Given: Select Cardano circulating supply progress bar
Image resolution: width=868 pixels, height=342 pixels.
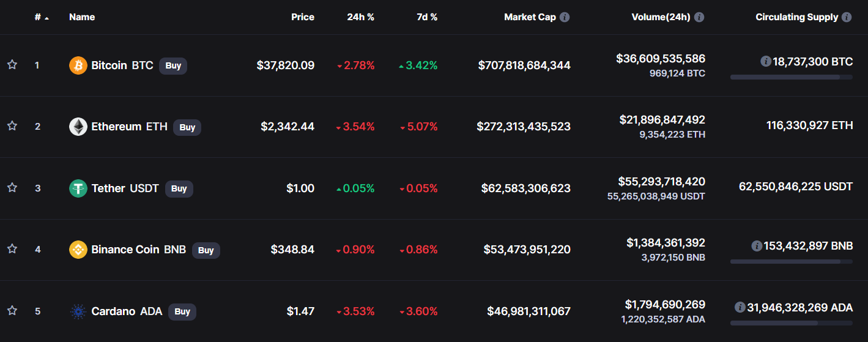Looking at the screenshot, I should pos(792,322).
